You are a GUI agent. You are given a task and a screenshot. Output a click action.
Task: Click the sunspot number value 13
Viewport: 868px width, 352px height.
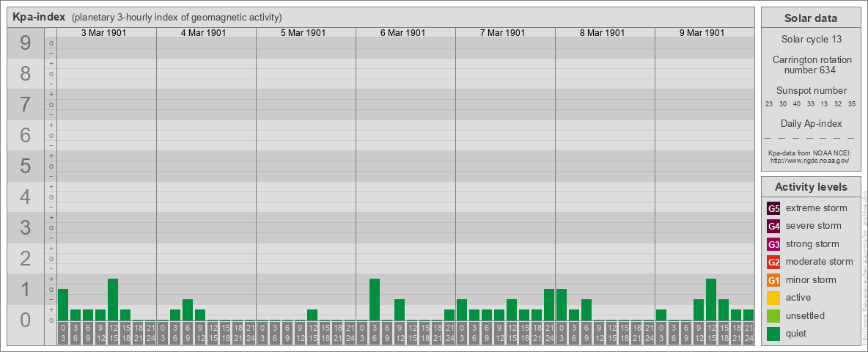824,104
